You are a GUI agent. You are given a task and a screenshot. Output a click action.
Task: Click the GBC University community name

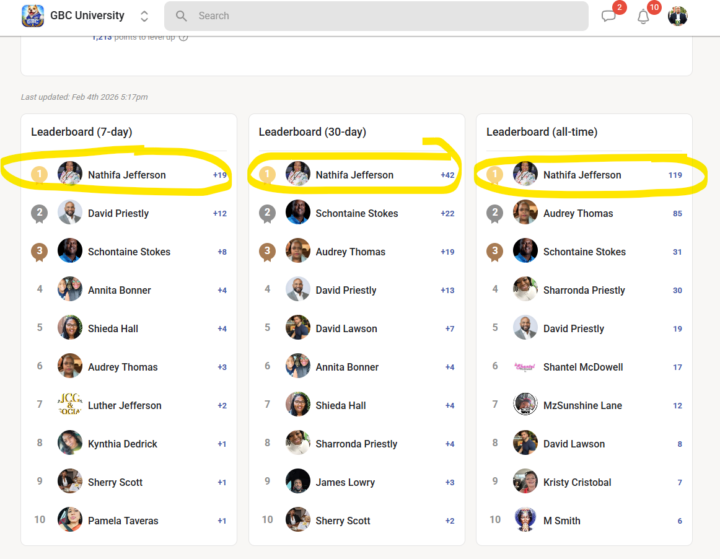(x=87, y=16)
